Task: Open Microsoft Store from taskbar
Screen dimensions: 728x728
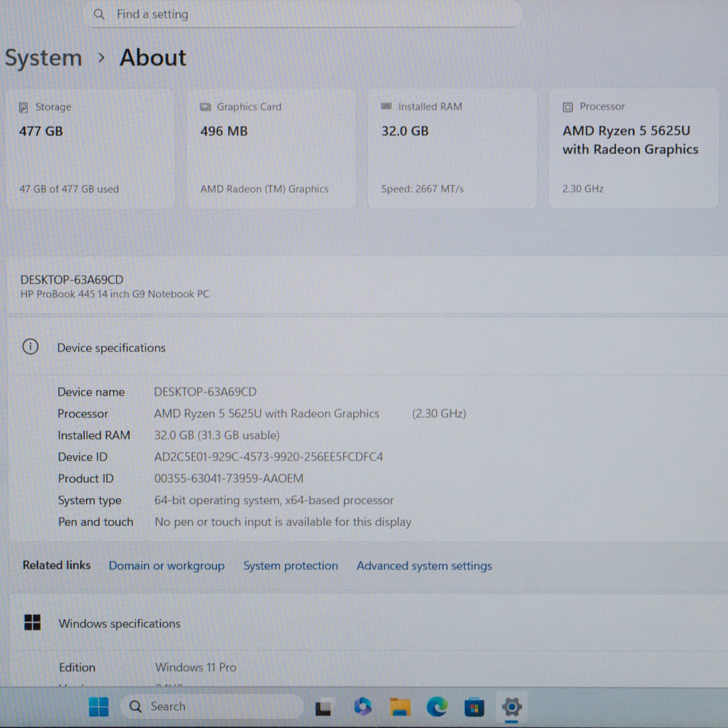Action: [x=474, y=707]
